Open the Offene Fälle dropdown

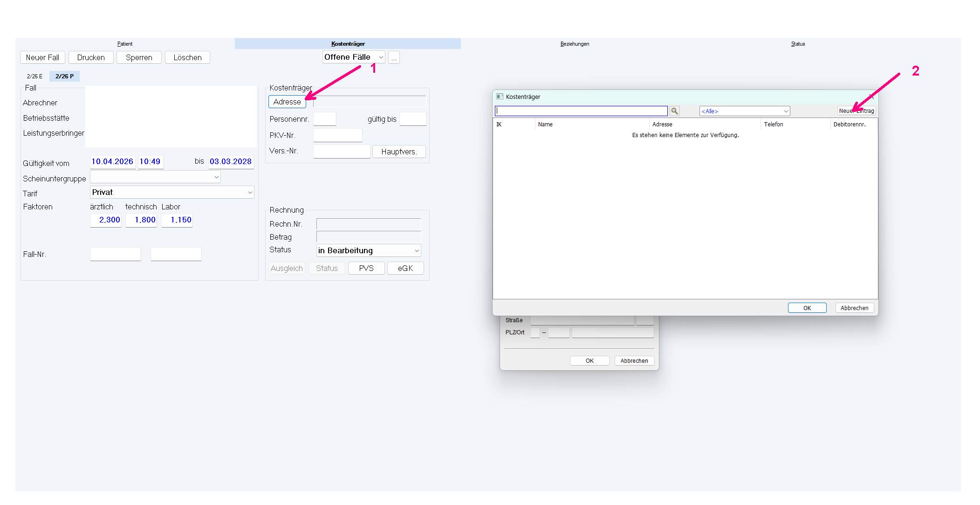pyautogui.click(x=354, y=57)
